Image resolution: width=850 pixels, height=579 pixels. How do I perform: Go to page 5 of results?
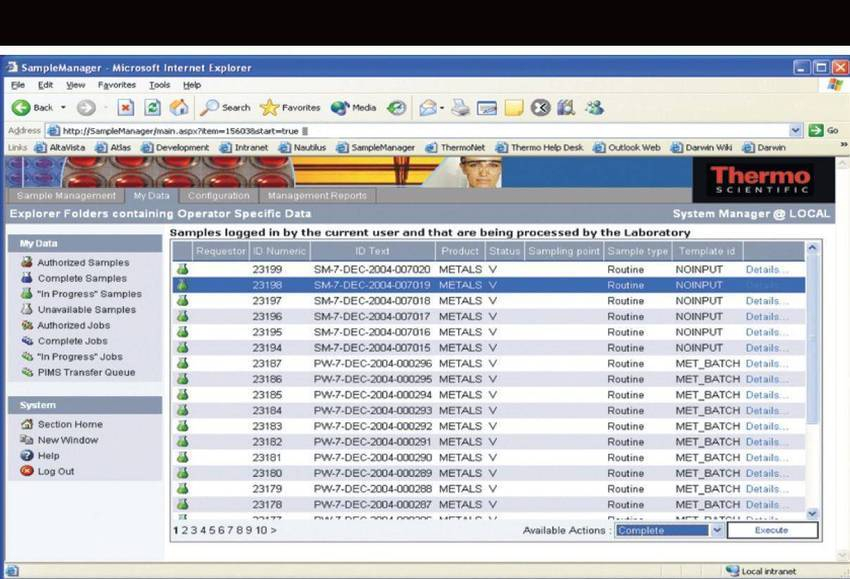[208, 531]
